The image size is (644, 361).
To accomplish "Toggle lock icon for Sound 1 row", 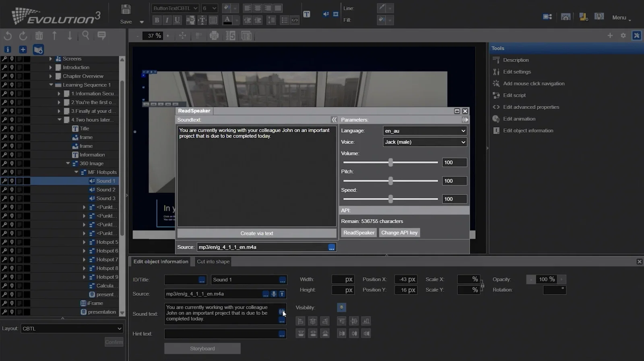I will 4,181.
